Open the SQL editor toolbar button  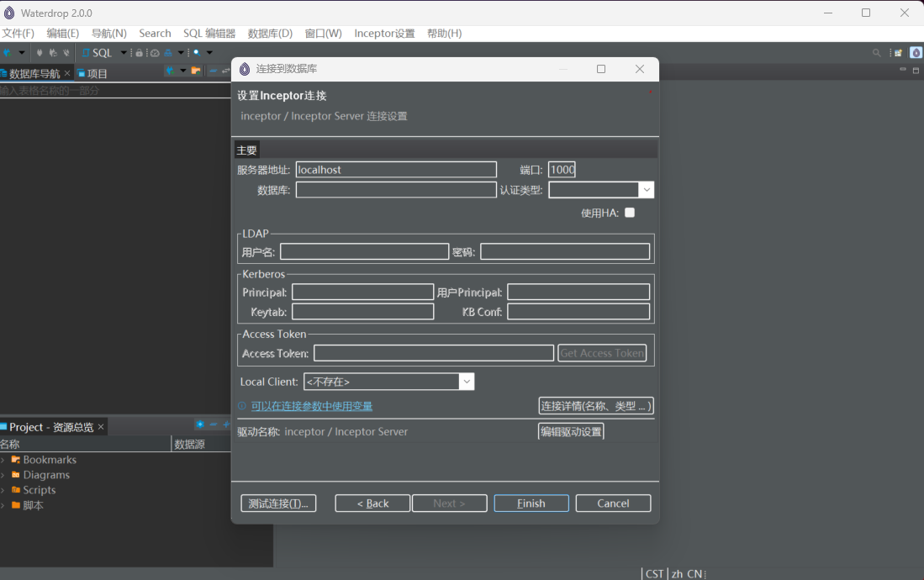98,52
